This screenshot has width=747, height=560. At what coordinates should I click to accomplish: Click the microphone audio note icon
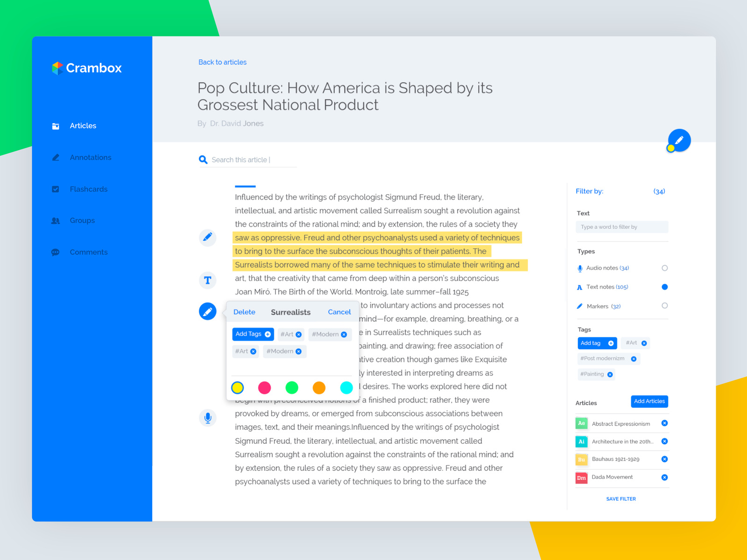207,418
